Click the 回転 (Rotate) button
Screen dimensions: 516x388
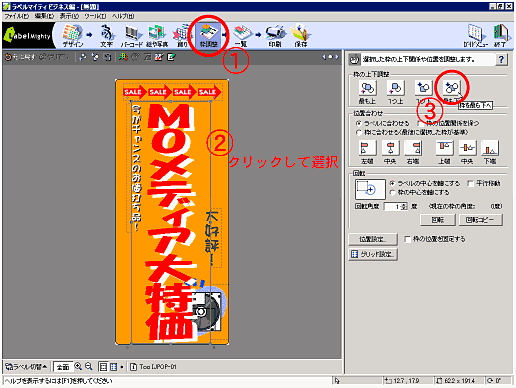[438, 220]
